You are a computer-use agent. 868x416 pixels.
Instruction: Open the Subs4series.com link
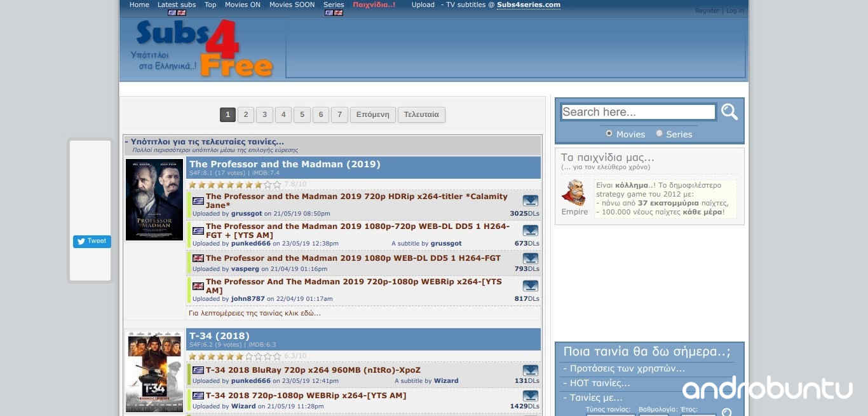528,4
